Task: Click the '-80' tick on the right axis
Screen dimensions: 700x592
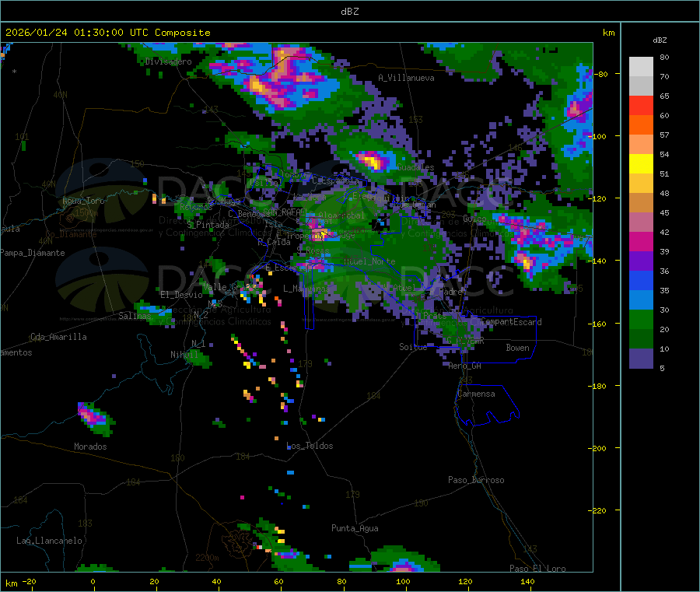Action: tap(600, 74)
